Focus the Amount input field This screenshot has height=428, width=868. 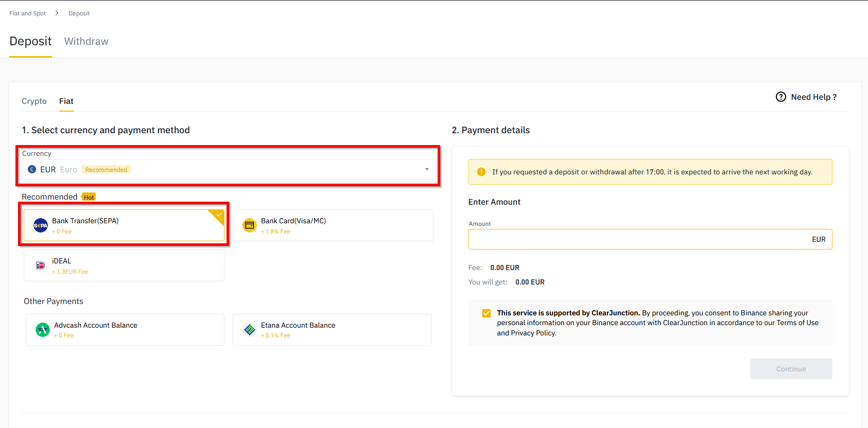click(650, 239)
